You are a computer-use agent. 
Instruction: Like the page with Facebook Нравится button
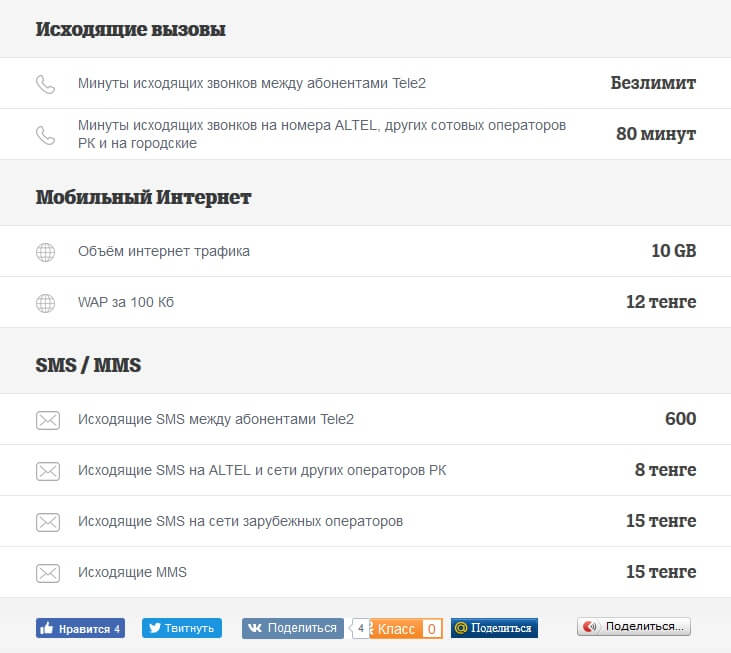(x=80, y=628)
